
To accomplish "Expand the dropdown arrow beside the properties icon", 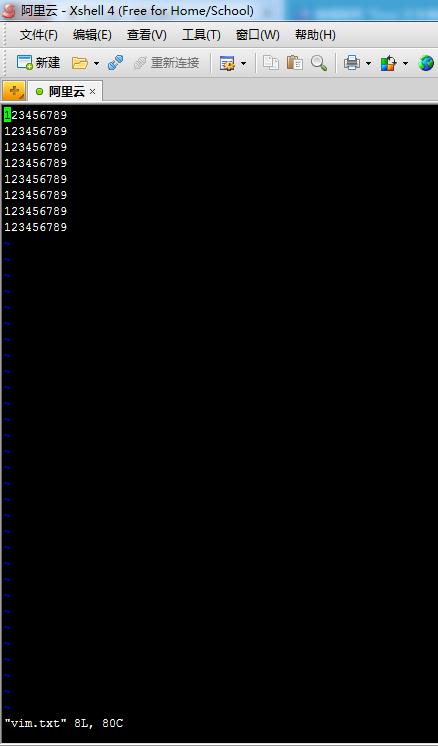I will 243,63.
